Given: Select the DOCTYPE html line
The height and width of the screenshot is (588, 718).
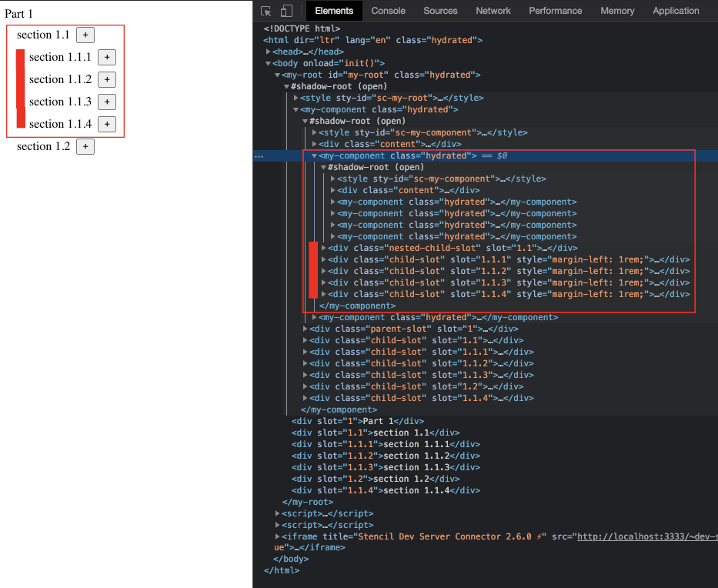Looking at the screenshot, I should [x=302, y=28].
